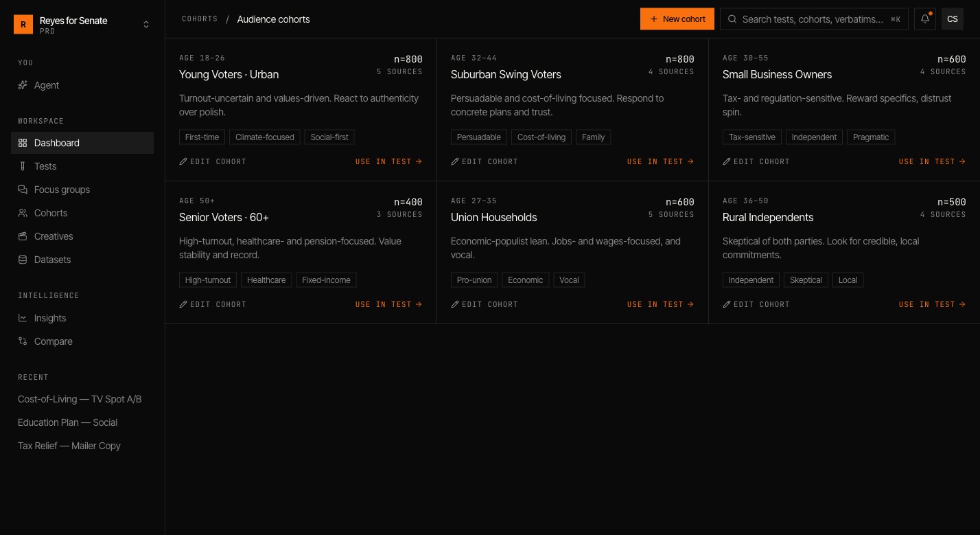
Task: Click the Datasets database icon
Action: pyautogui.click(x=23, y=260)
